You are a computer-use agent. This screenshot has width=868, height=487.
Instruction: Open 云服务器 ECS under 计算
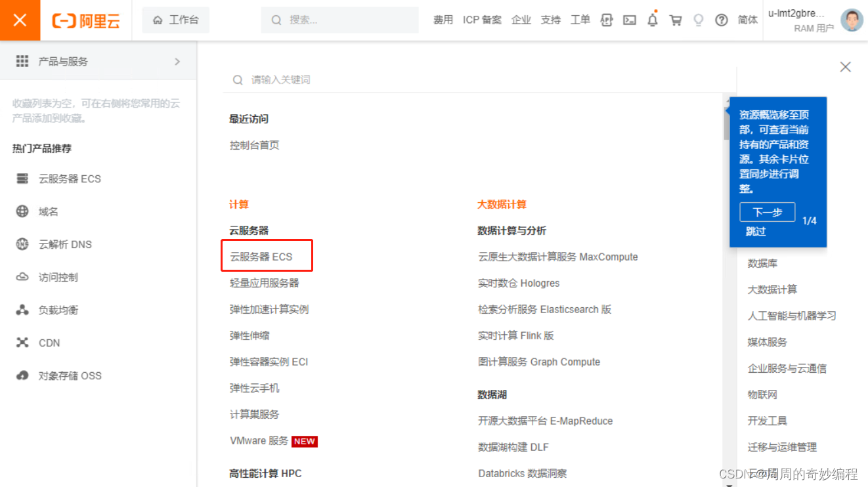[261, 257]
